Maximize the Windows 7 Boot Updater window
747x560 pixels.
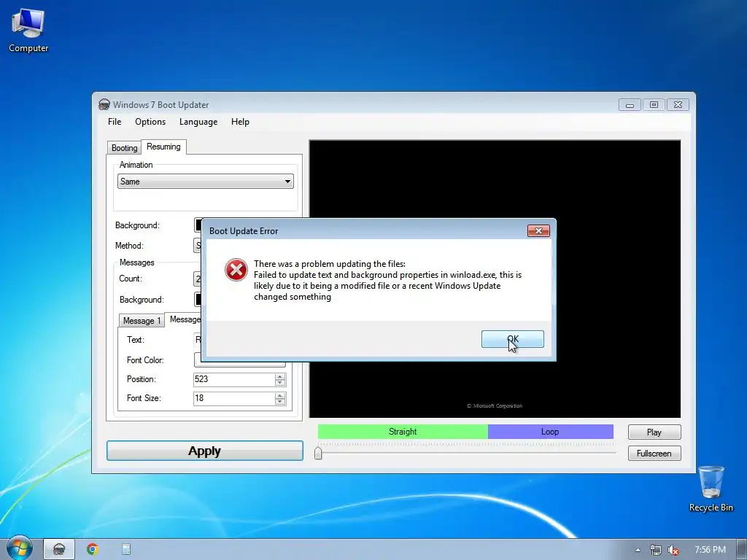click(x=654, y=105)
